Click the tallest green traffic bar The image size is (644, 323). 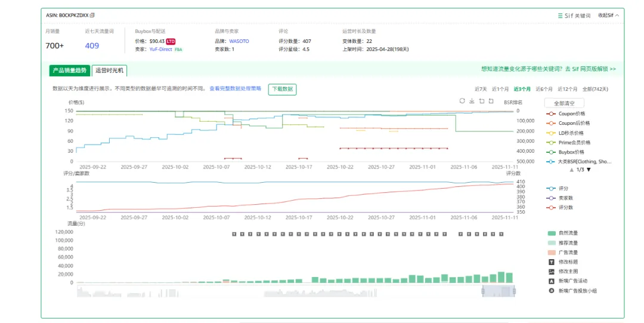[x=501, y=277]
